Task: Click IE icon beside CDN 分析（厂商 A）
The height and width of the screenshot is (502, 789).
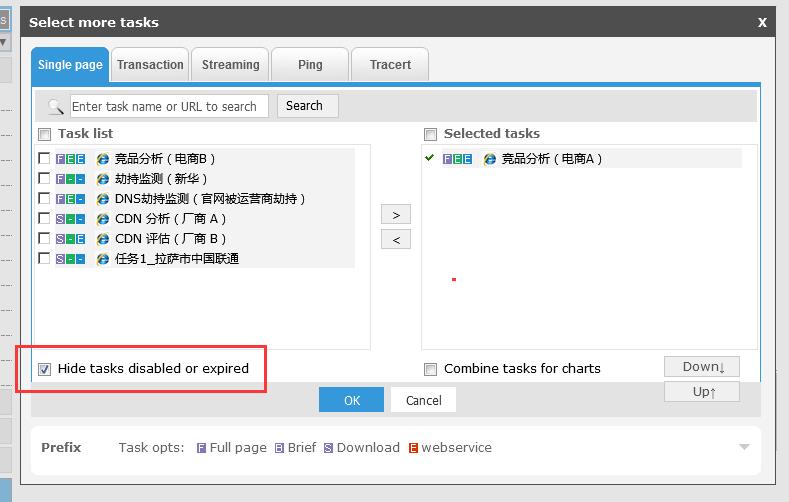Action: pos(102,218)
